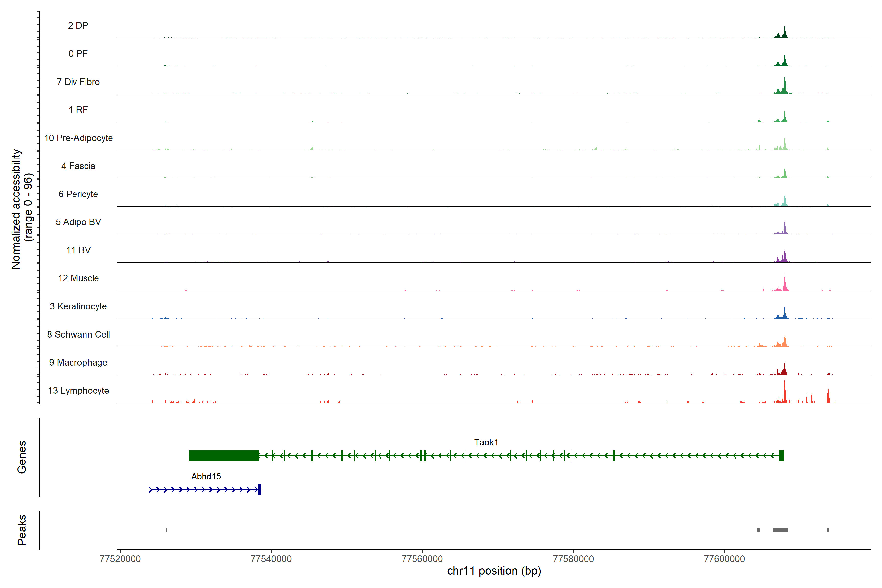Click the blue Abhd15 exon block
882x588 pixels.
259,489
